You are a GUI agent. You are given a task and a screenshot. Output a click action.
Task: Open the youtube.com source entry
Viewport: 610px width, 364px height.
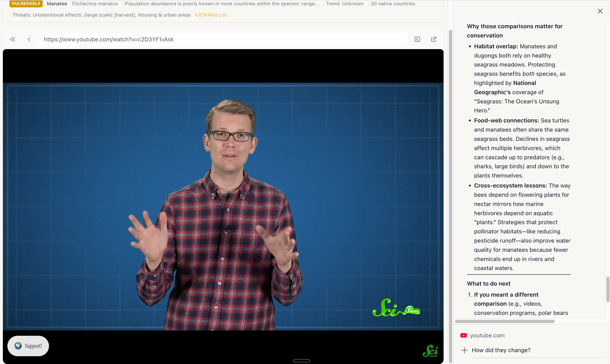click(x=487, y=335)
